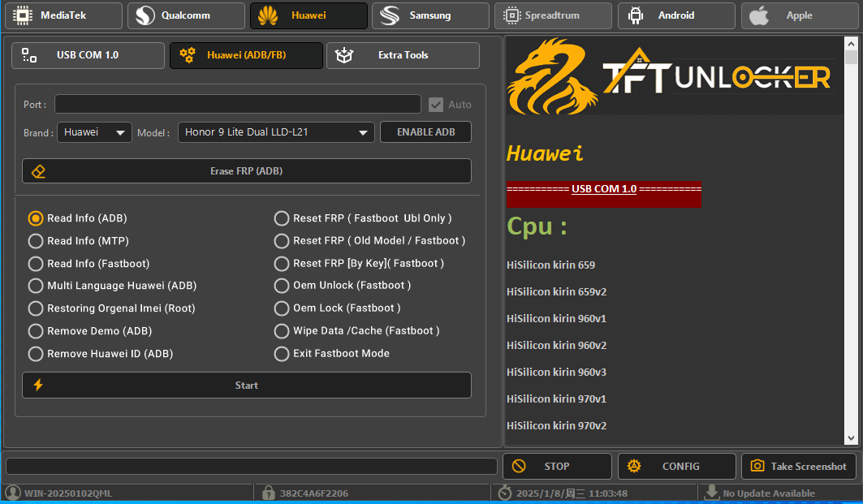863x504 pixels.
Task: Click the USB COM 1.0 link in log
Action: tap(604, 189)
